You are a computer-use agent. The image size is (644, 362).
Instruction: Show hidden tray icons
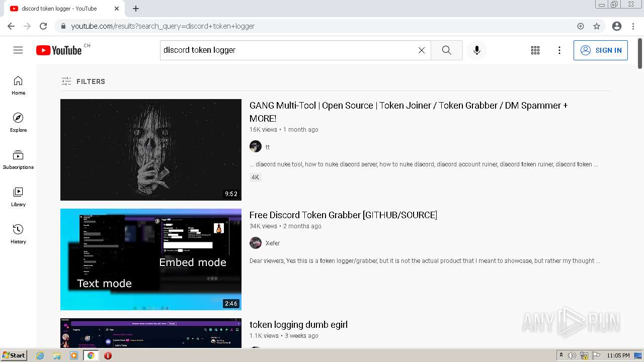561,355
